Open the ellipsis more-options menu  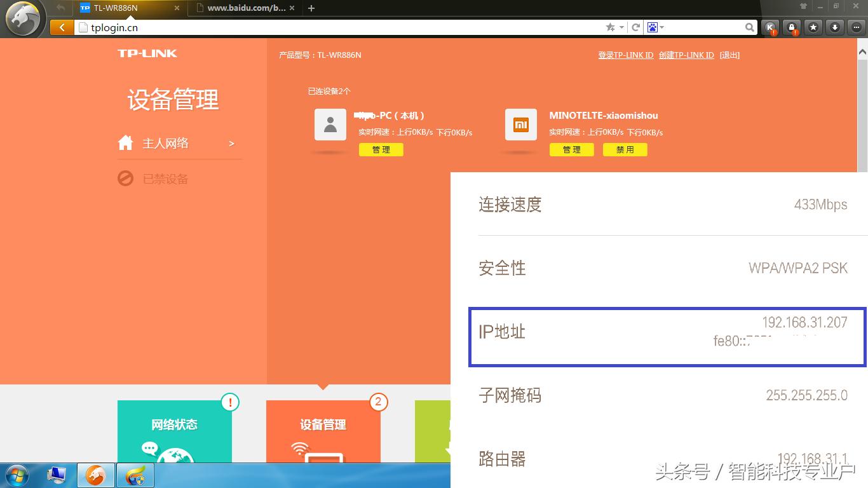856,27
